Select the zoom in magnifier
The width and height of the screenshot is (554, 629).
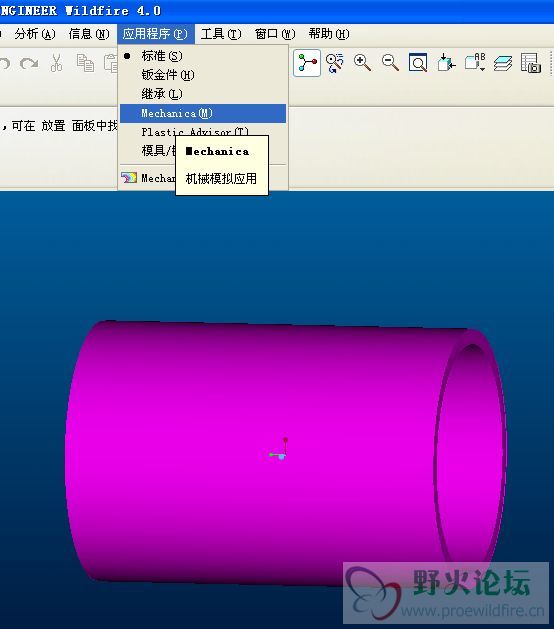(x=362, y=63)
